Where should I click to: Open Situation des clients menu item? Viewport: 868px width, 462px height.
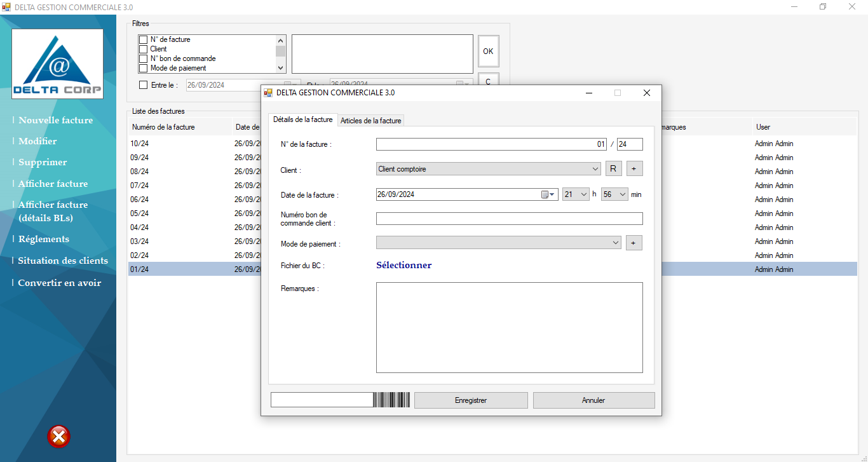pyautogui.click(x=63, y=261)
